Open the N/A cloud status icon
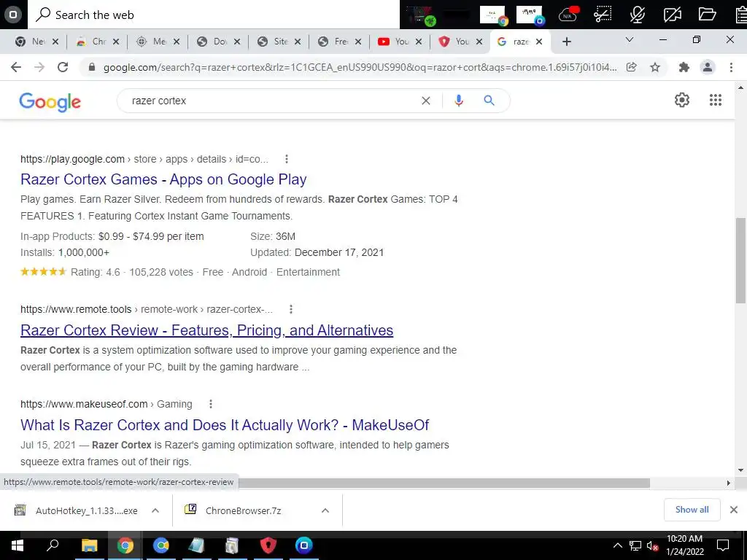Screen dimensions: 747x560 click(569, 15)
